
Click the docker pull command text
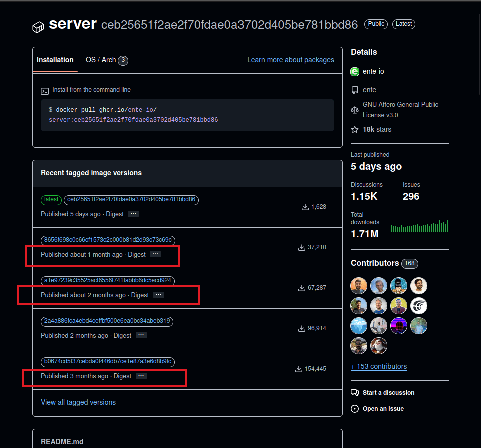pos(133,115)
